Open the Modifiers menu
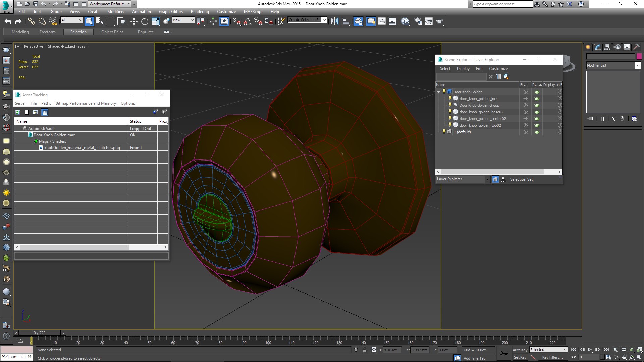Viewport: 644px width, 362px height. pyautogui.click(x=115, y=12)
